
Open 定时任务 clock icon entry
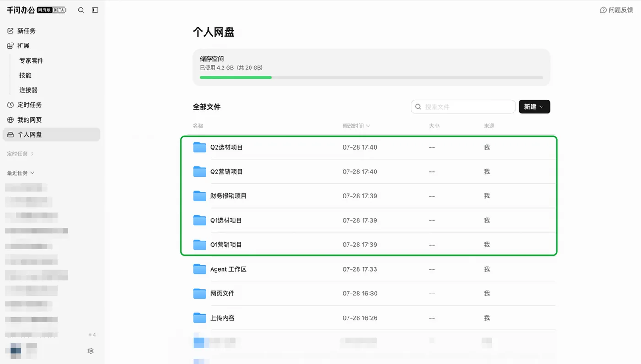coord(11,105)
